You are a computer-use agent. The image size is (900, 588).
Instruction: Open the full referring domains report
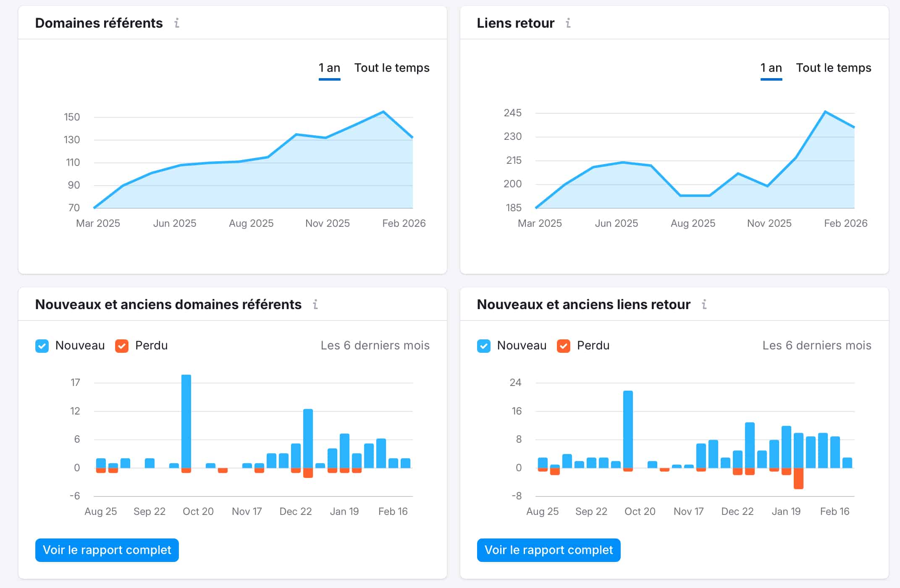point(107,550)
